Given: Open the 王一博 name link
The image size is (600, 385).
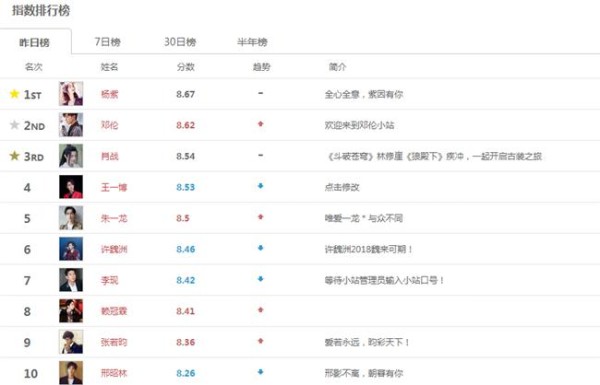Looking at the screenshot, I should (x=114, y=187).
